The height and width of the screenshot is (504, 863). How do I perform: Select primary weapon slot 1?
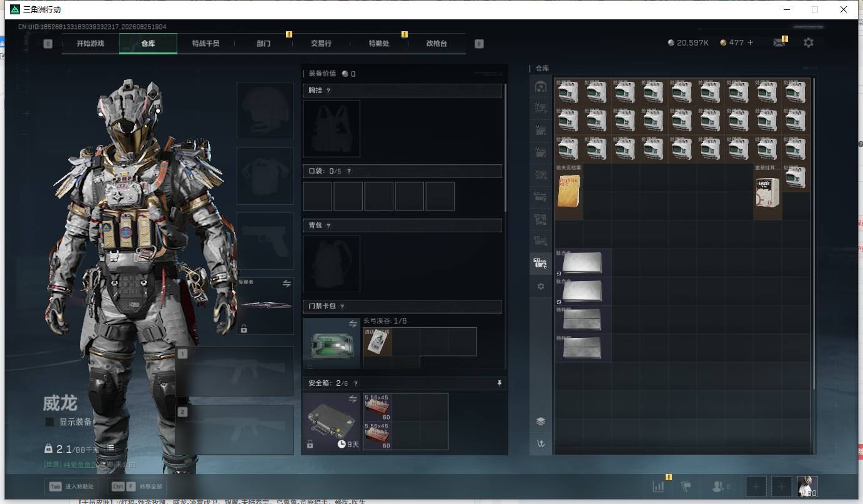235,372
